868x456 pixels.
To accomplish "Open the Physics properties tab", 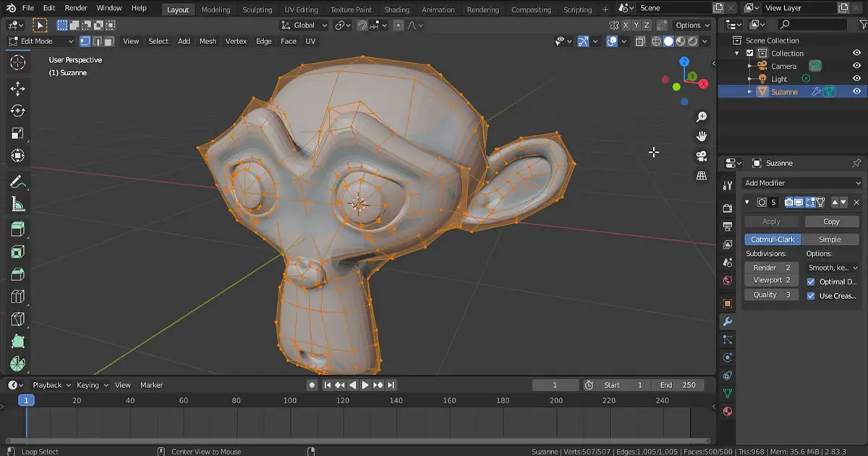I will 728,358.
